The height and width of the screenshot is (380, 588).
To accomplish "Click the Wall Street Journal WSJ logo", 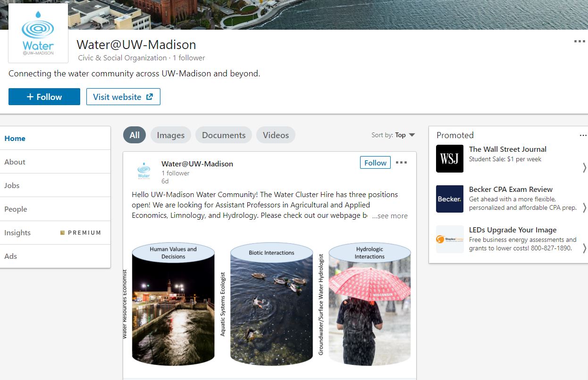I will 450,158.
